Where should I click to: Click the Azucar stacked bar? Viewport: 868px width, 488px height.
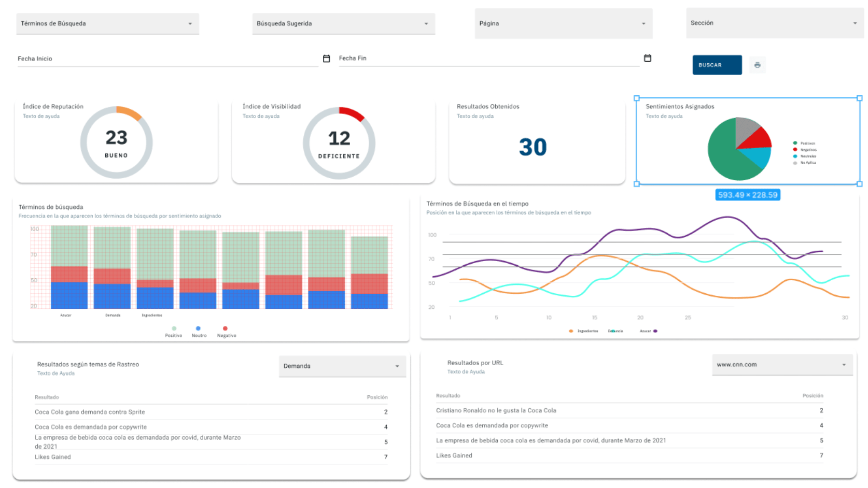pyautogui.click(x=69, y=267)
